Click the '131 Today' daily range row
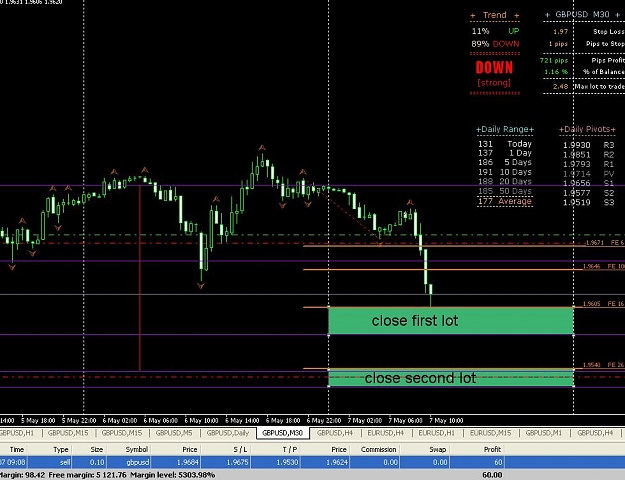The image size is (625, 480). click(x=505, y=144)
